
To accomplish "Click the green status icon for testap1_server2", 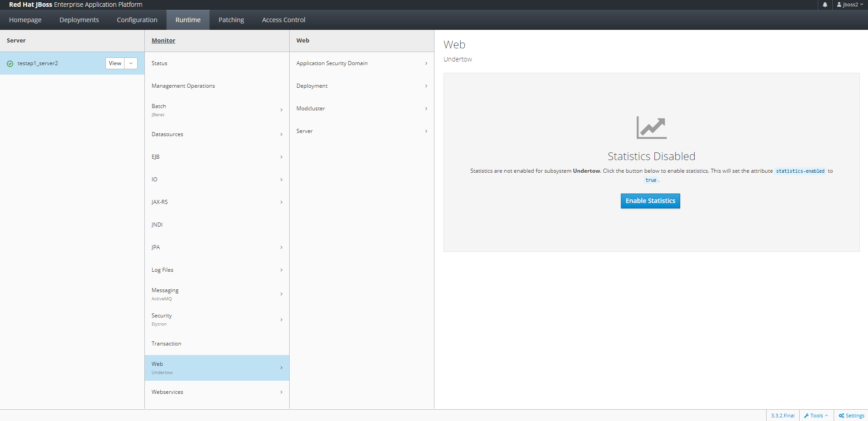I will pyautogui.click(x=10, y=64).
